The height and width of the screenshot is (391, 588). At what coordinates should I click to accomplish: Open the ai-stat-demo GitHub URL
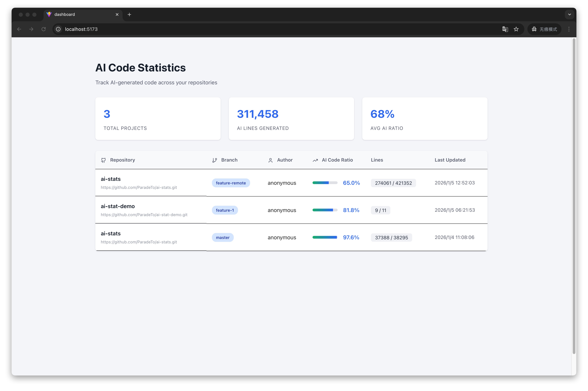(144, 215)
